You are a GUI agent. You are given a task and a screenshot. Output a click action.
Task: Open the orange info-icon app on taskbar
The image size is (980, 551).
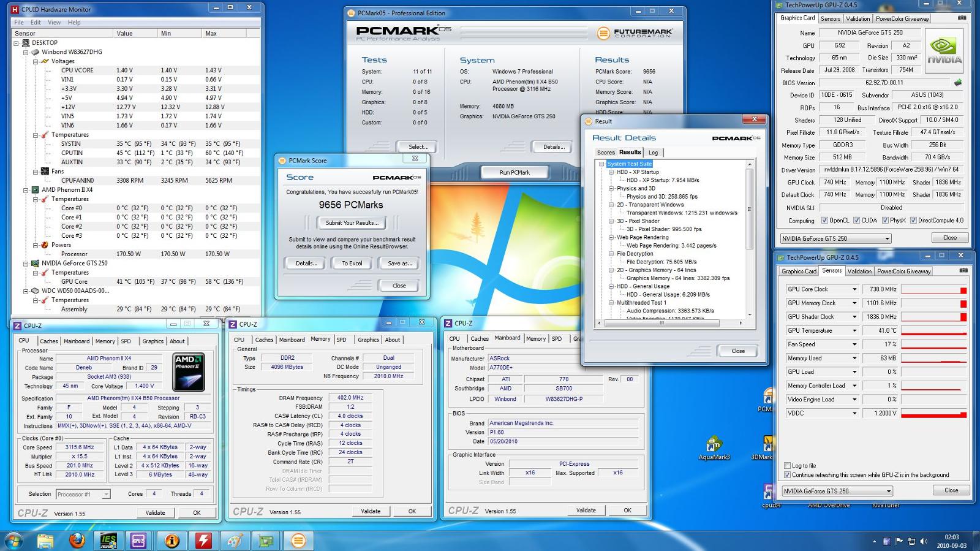[x=172, y=541]
